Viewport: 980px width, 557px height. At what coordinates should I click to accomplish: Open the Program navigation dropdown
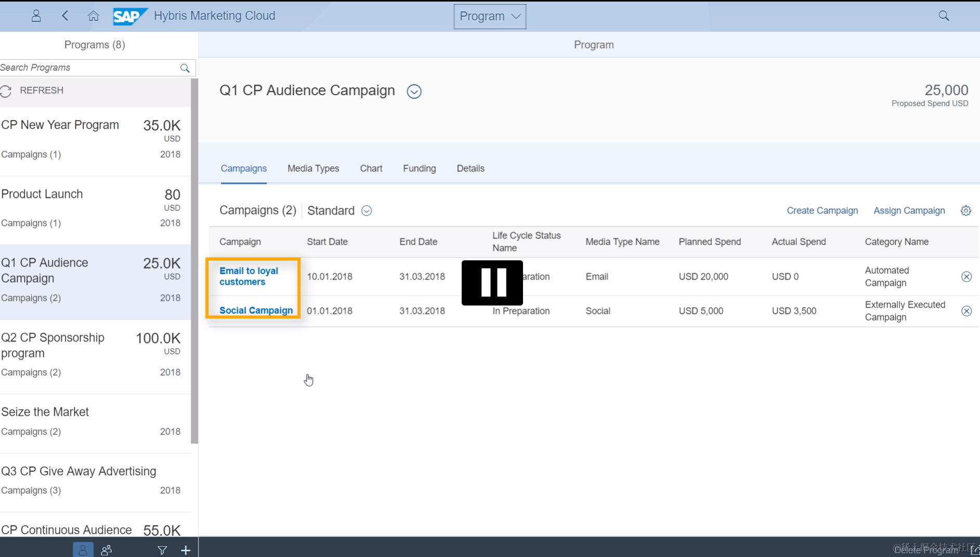(x=490, y=16)
